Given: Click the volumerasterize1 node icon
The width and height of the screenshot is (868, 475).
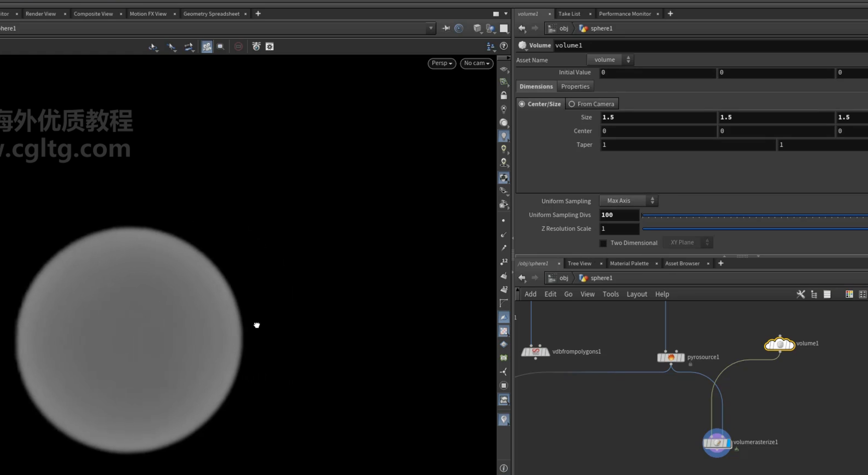Looking at the screenshot, I should (717, 443).
